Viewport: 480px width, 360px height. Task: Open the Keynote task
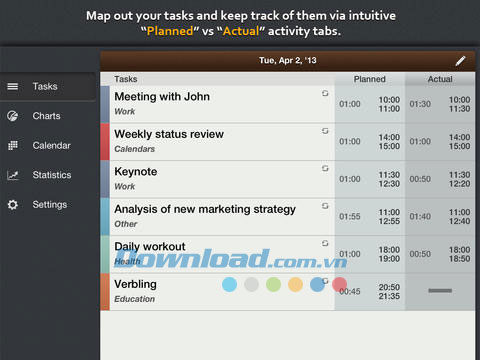217,179
